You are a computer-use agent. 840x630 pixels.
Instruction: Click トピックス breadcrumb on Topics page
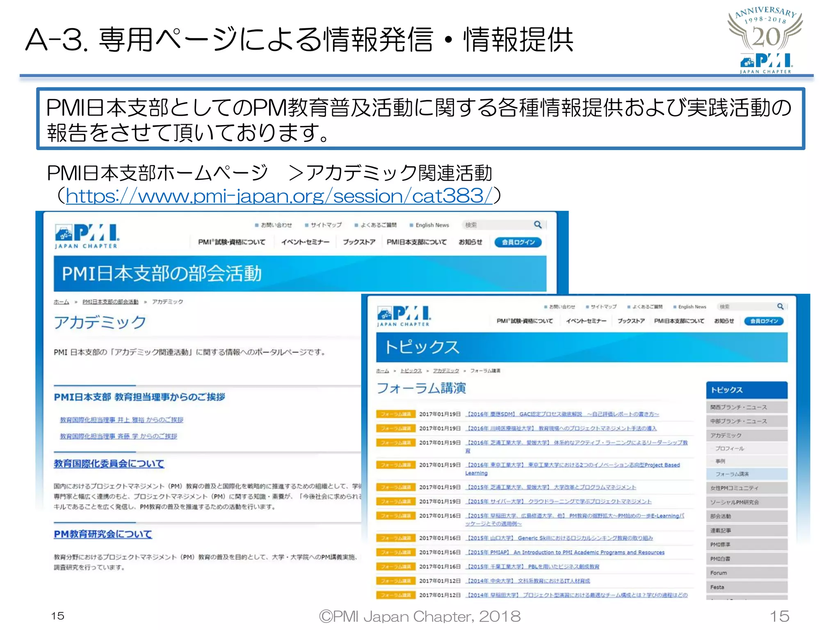tap(411, 370)
